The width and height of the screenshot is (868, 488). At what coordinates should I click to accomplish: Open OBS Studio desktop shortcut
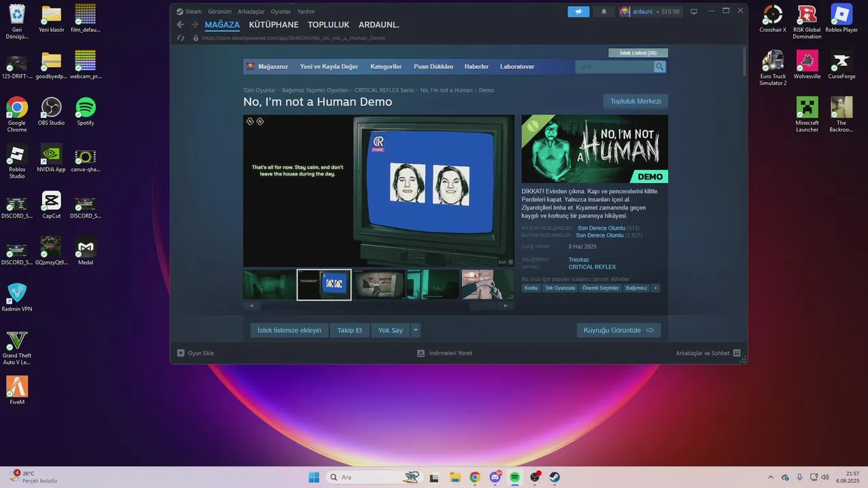(x=52, y=112)
